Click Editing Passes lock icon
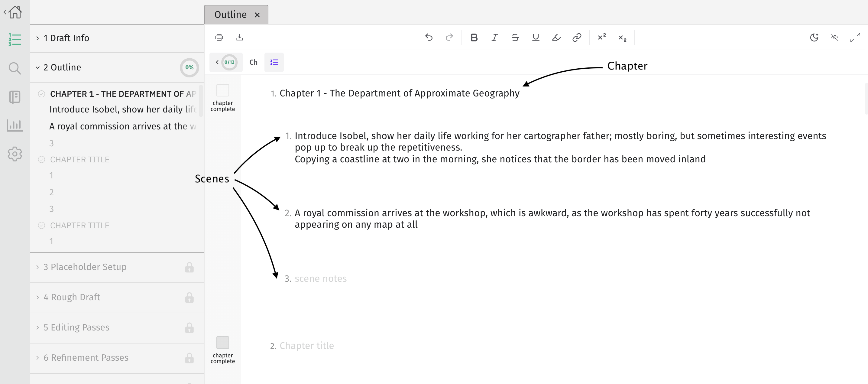Screen dimensions: 868x384 (189, 328)
